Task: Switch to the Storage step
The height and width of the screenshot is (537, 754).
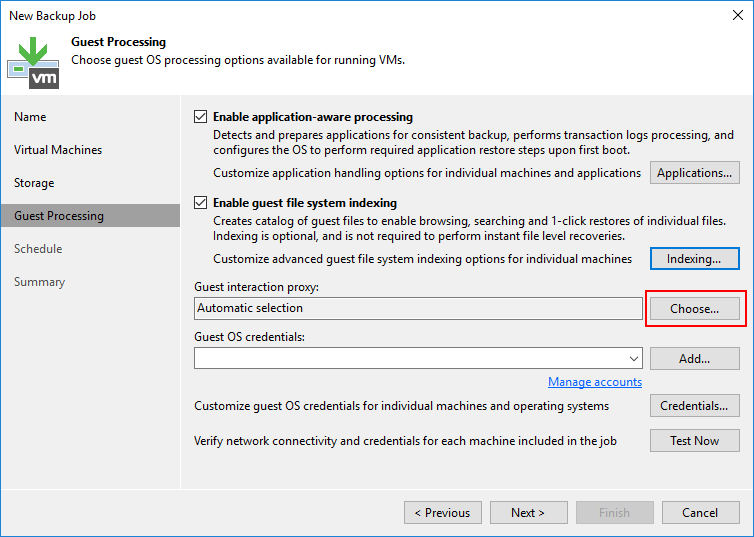Action: click(34, 183)
